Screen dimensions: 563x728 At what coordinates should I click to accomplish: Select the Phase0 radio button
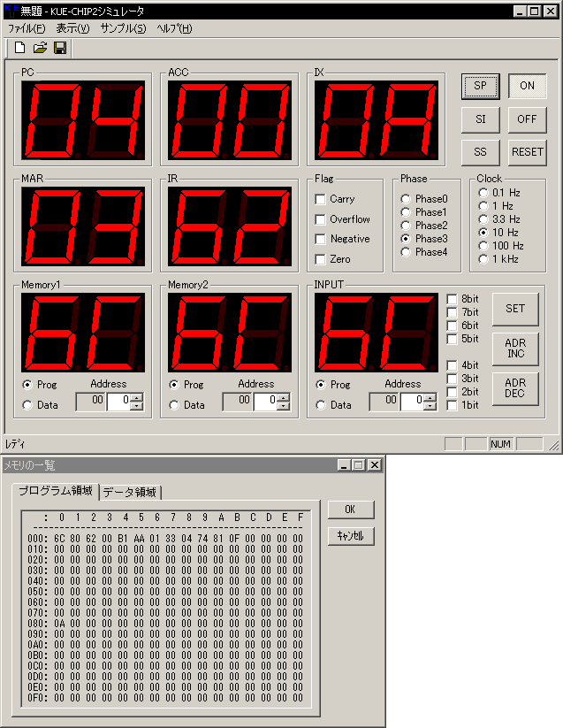(406, 199)
